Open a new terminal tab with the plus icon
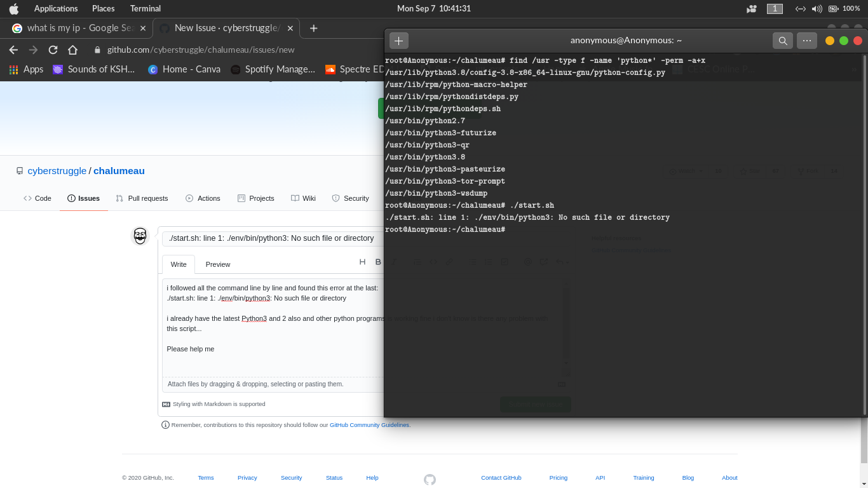The width and height of the screenshot is (868, 488). 398,40
